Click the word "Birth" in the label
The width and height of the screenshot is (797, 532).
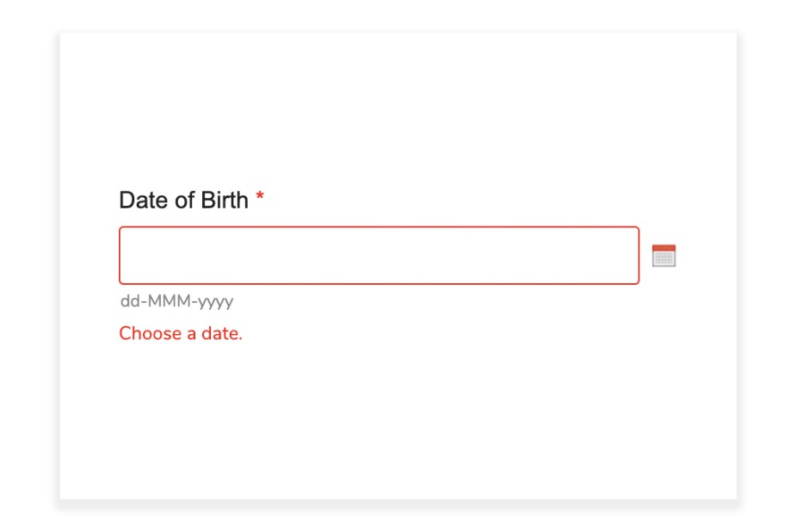pyautogui.click(x=225, y=201)
